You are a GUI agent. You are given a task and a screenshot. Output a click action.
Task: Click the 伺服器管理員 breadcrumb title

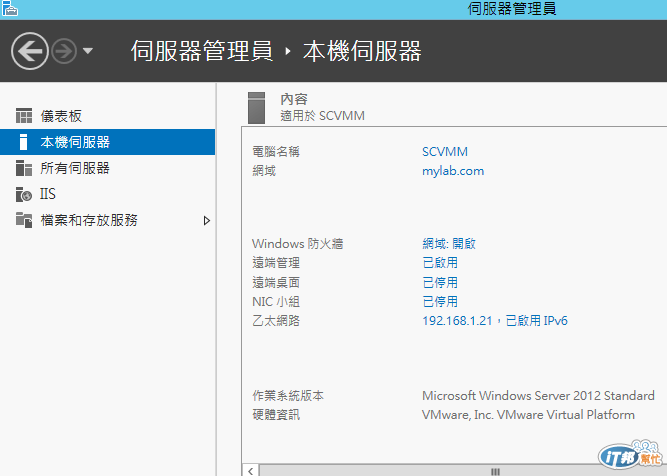pos(201,51)
